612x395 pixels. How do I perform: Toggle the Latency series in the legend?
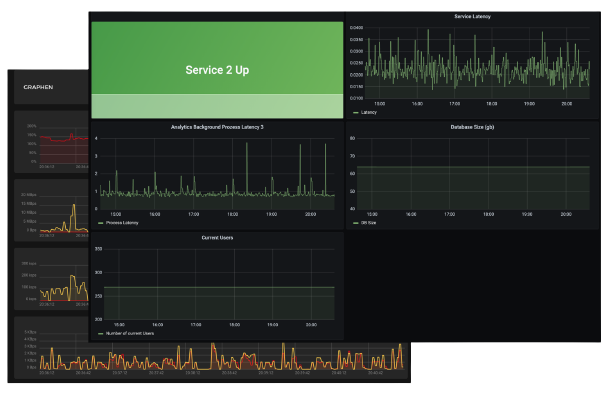369,112
